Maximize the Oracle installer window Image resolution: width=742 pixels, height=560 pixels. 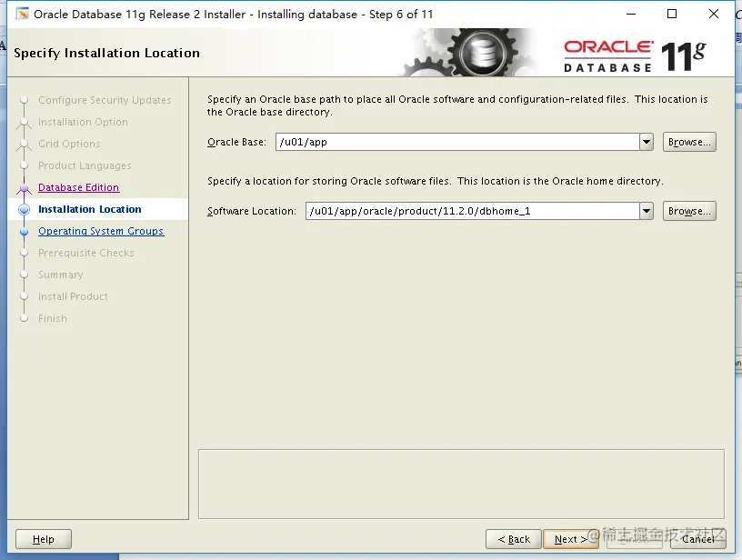[671, 15]
